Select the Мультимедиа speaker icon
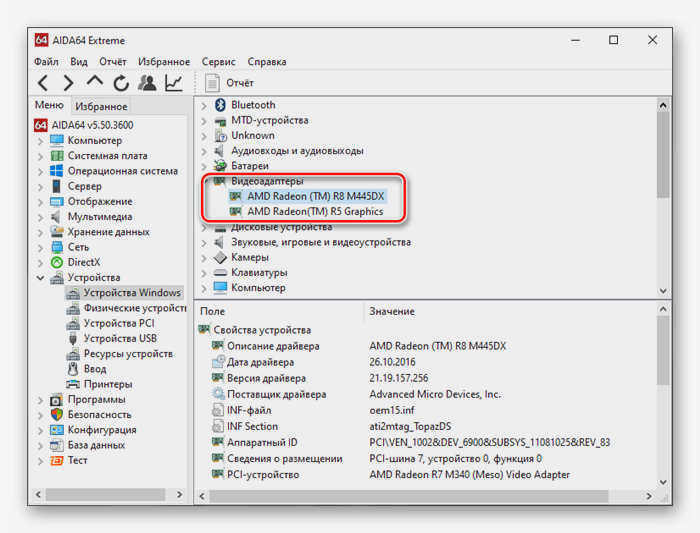The image size is (700, 533). click(x=56, y=217)
